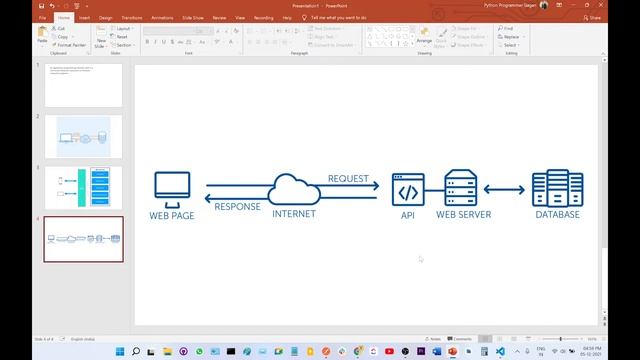The image size is (640, 360).
Task: Reset the slide layout
Action: click(x=119, y=37)
